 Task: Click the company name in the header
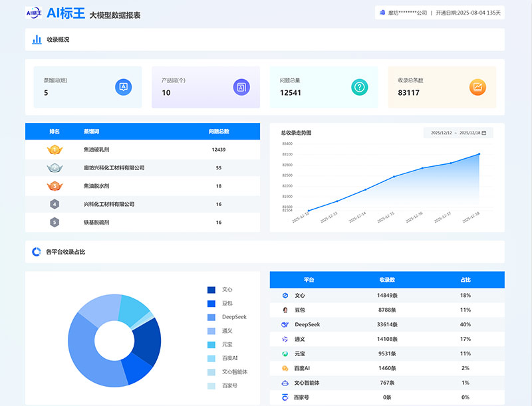(x=407, y=13)
